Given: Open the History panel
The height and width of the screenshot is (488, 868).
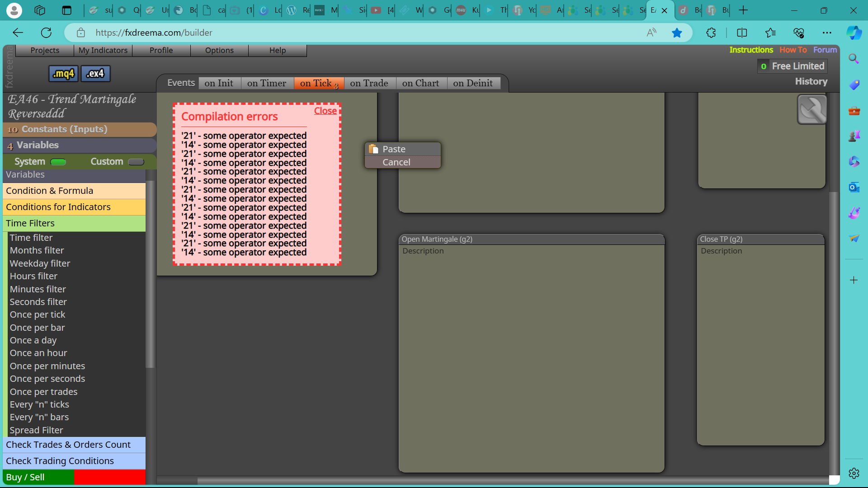Looking at the screenshot, I should [811, 81].
